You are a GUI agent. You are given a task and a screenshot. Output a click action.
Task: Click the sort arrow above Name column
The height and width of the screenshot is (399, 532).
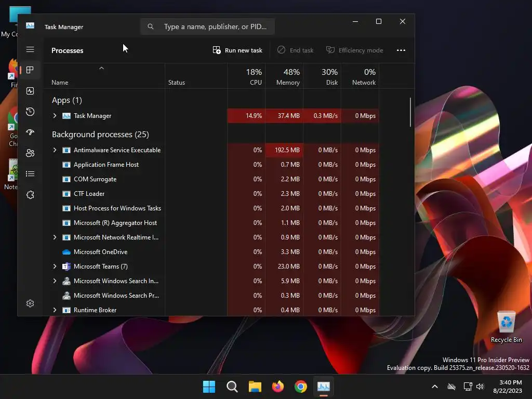(x=101, y=68)
